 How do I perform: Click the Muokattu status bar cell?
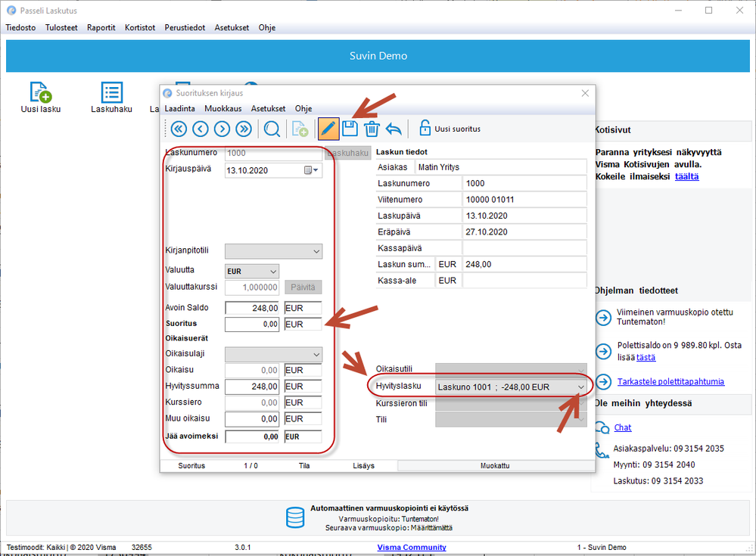pos(496,466)
